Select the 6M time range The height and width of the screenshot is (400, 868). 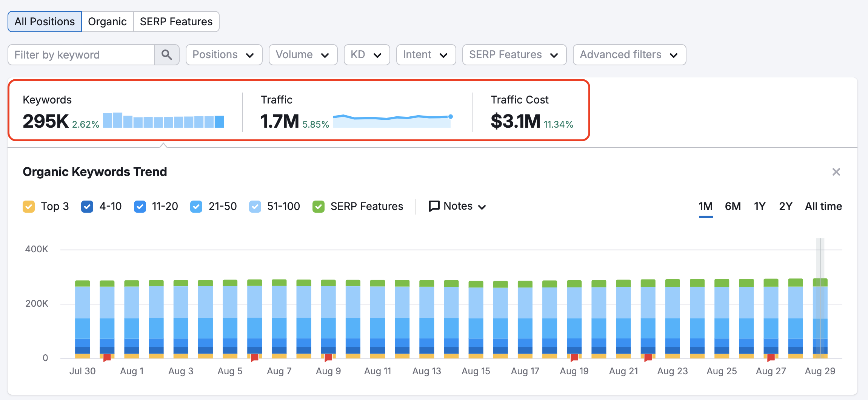tap(732, 206)
